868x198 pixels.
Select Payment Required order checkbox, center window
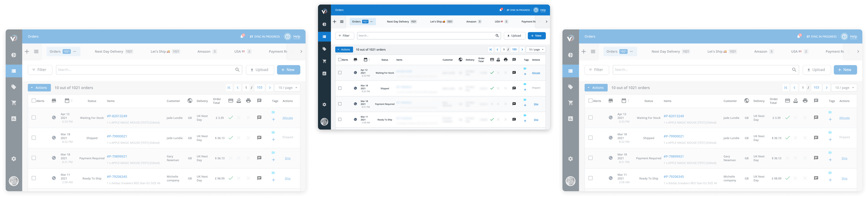pos(340,104)
